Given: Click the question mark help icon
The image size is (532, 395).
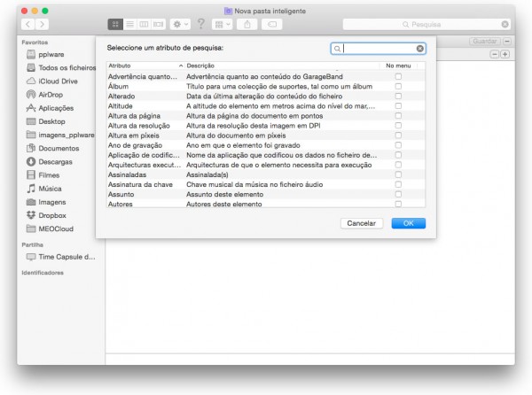Looking at the screenshot, I should (201, 24).
